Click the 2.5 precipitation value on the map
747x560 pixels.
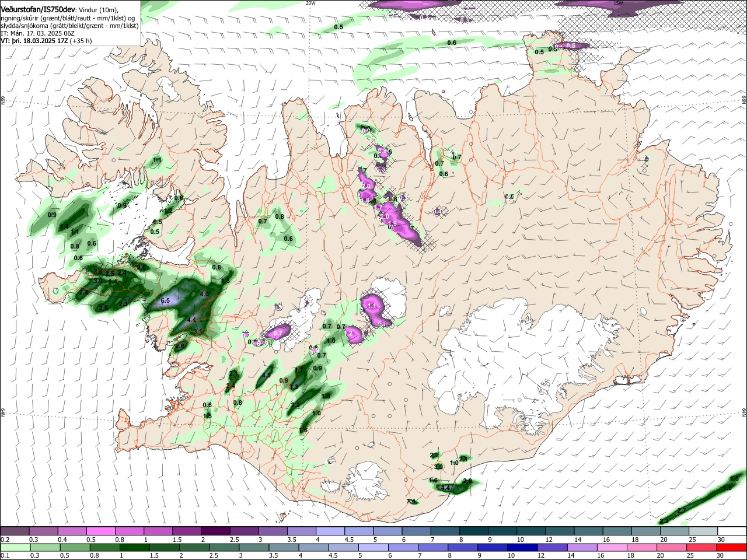110,274
